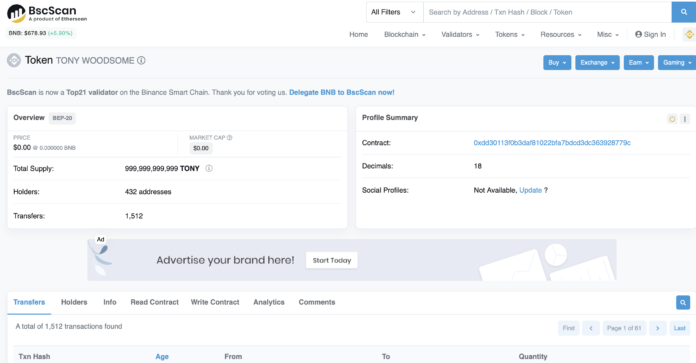Open the Write Contract tab
The height and width of the screenshot is (363, 696).
tap(215, 302)
